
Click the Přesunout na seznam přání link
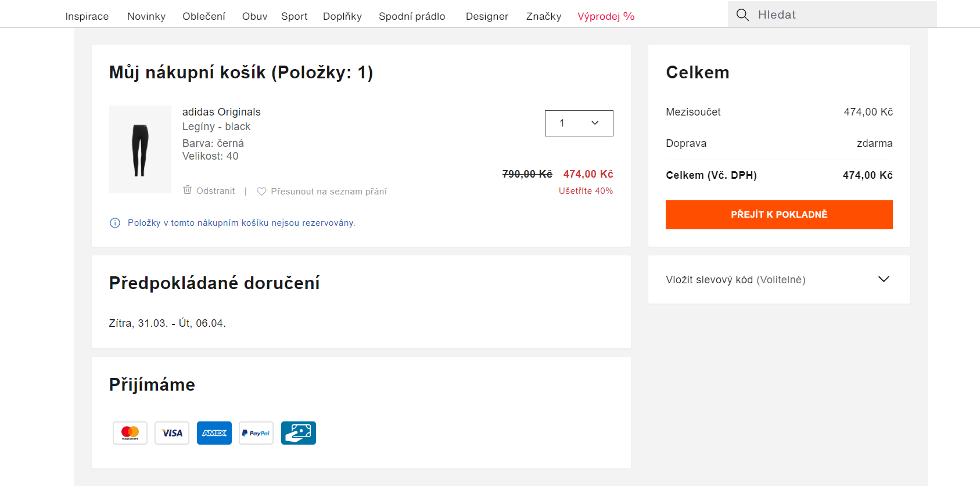(329, 191)
